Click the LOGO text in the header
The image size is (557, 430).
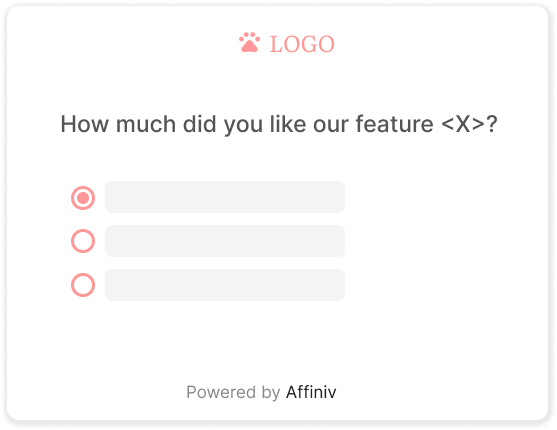click(x=302, y=44)
